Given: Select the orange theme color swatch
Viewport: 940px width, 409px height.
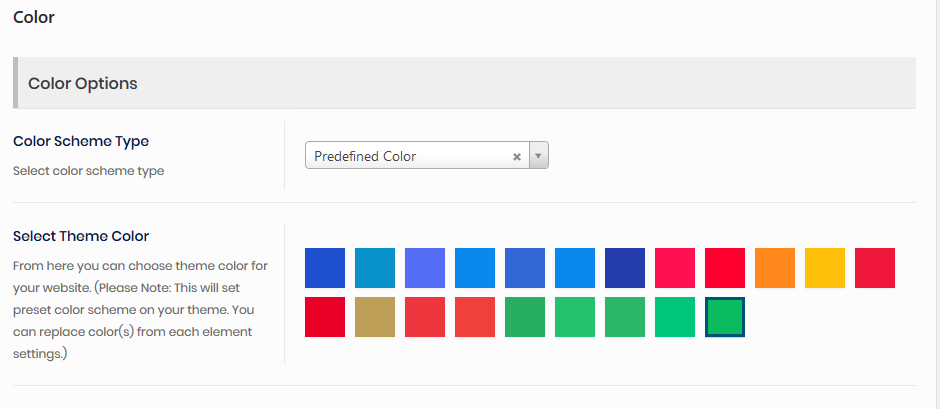Looking at the screenshot, I should click(x=775, y=268).
